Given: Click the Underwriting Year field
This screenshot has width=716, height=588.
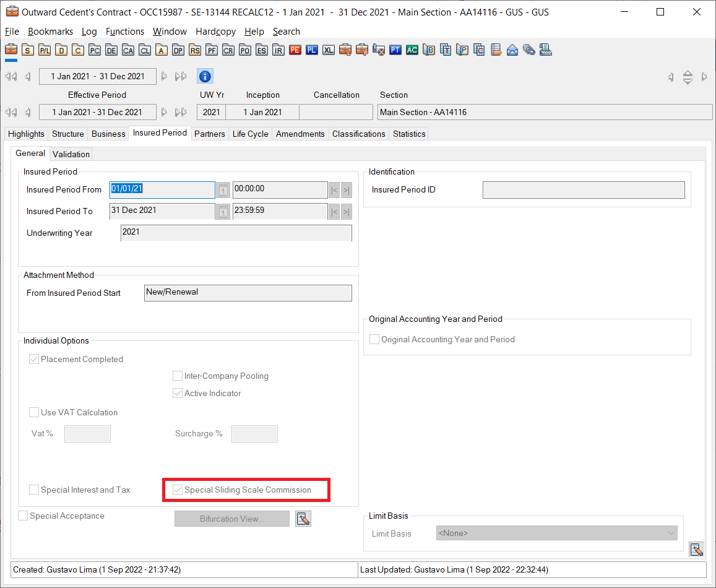Looking at the screenshot, I should [x=236, y=233].
